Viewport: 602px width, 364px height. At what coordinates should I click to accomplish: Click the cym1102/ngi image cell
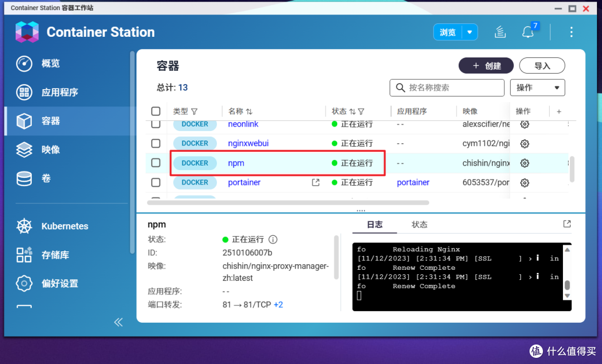pos(486,144)
